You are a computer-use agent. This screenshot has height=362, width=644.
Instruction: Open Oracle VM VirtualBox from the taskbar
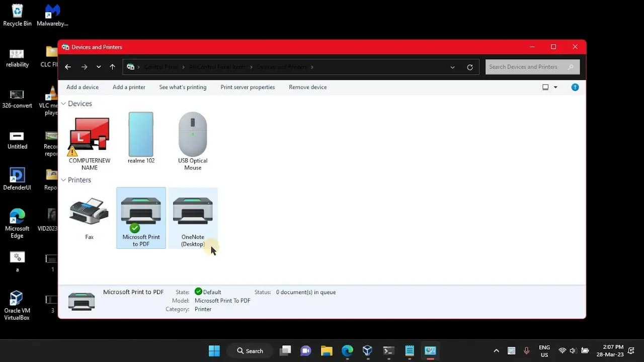point(367,350)
